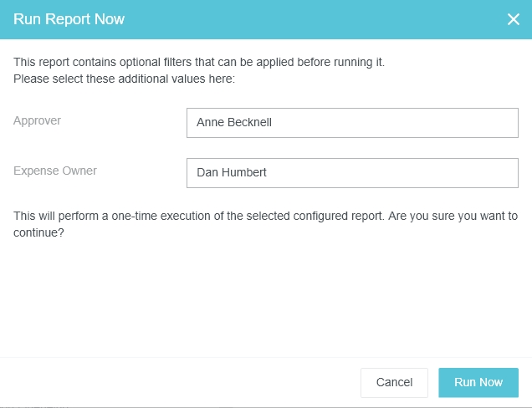Screen dimensions: 532x408
Task: Click the 'Please select these additional values' line
Action: click(125, 79)
